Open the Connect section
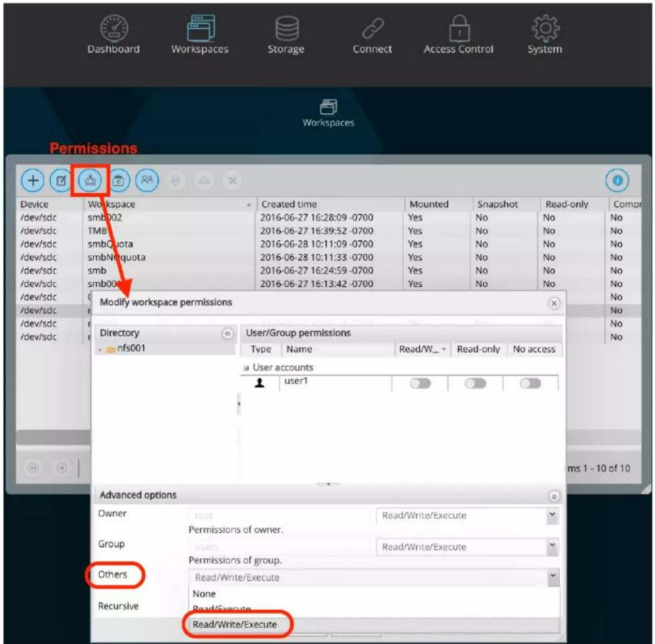This screenshot has height=644, width=655. [373, 35]
